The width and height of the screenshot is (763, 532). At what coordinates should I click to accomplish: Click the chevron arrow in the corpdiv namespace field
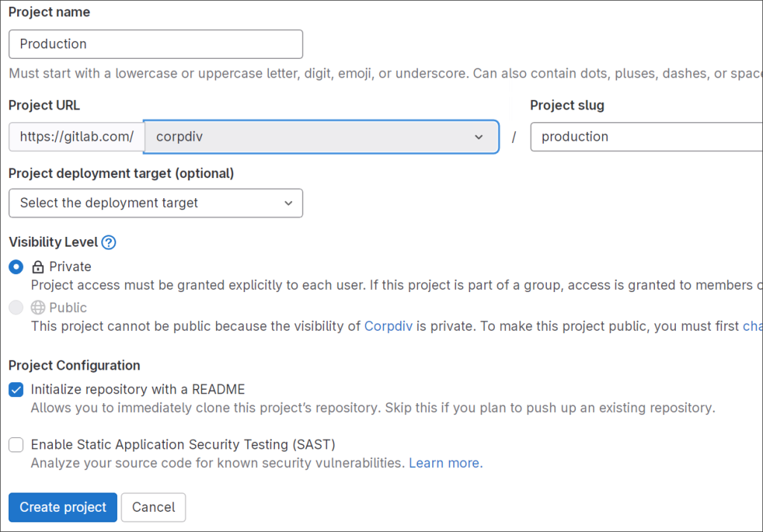coord(478,137)
